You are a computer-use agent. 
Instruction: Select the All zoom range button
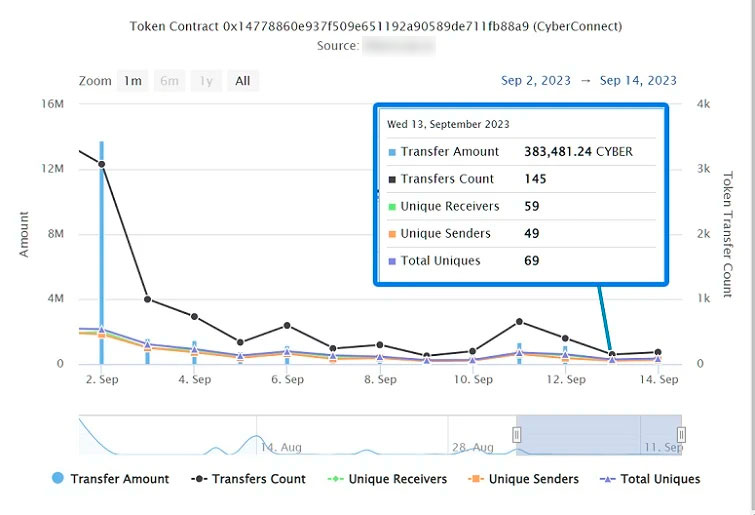[242, 81]
